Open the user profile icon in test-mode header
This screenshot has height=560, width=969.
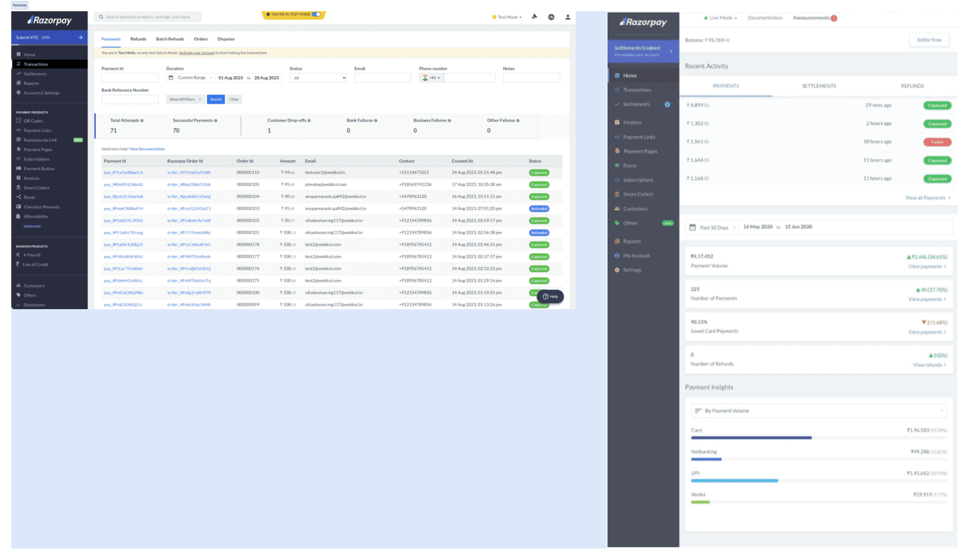click(568, 17)
